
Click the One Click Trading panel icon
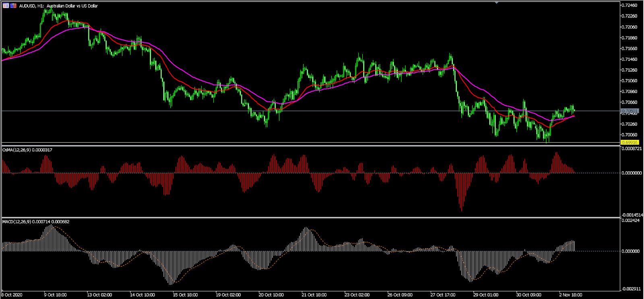6,6
